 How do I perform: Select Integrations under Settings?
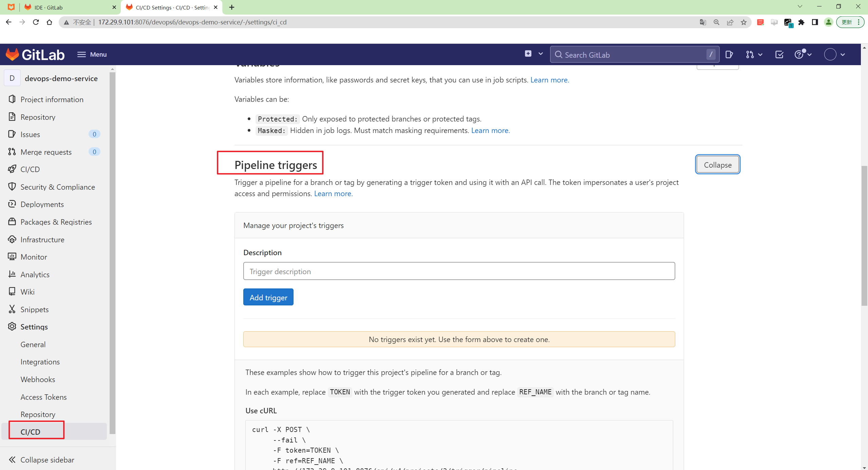(x=40, y=362)
